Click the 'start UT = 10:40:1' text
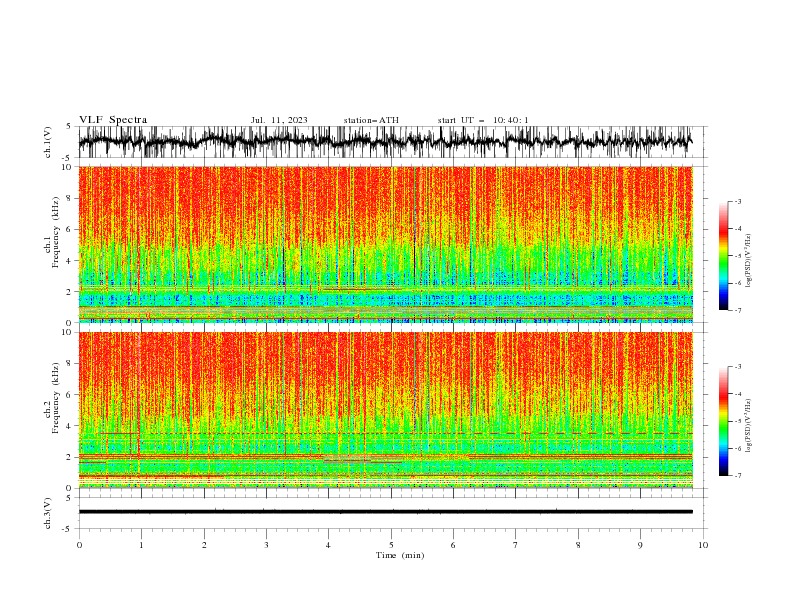 (483, 120)
